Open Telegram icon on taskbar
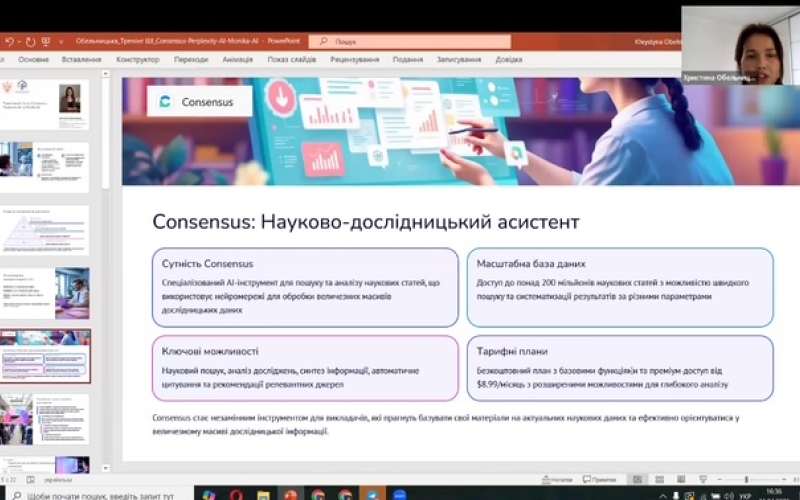 [x=373, y=495]
